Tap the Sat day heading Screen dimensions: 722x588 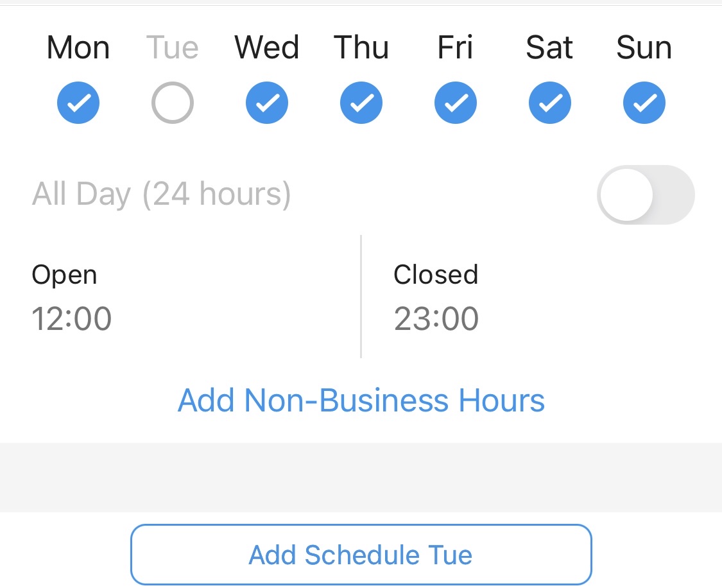point(549,46)
